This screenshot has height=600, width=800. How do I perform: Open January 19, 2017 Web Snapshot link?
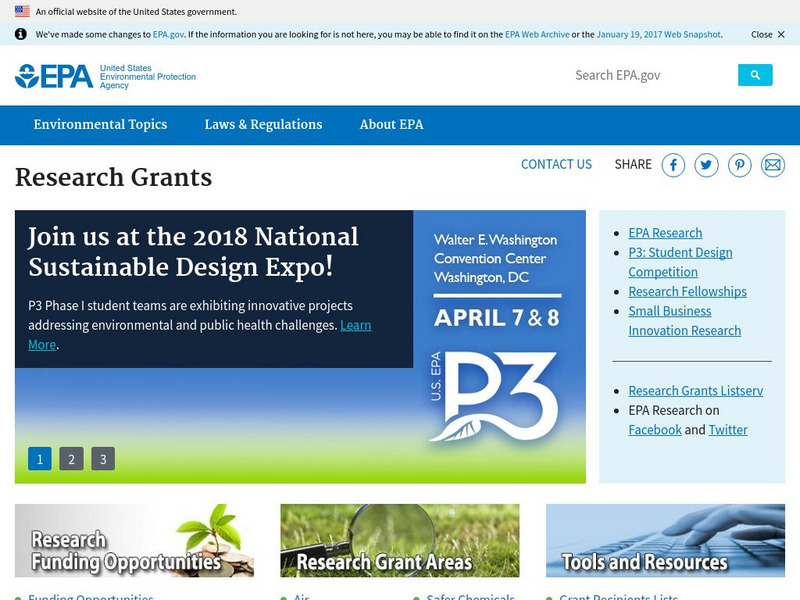pos(659,35)
